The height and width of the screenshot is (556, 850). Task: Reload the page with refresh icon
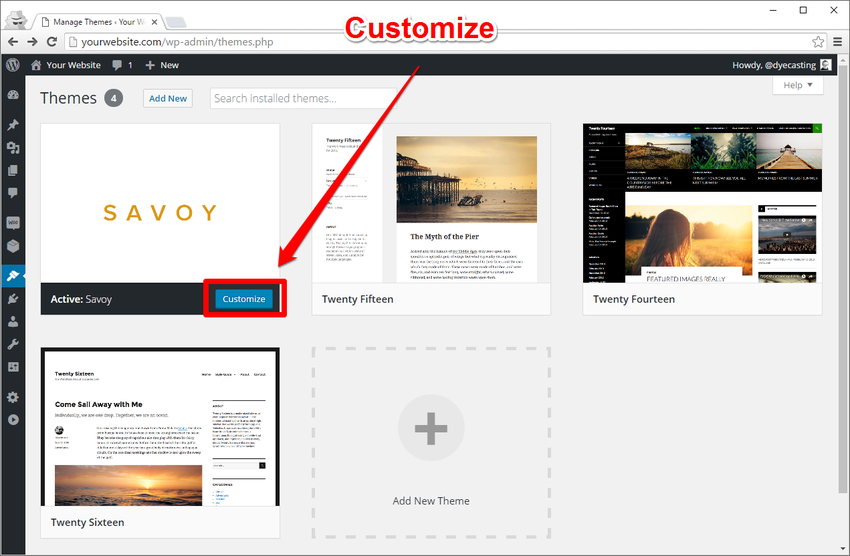52,42
